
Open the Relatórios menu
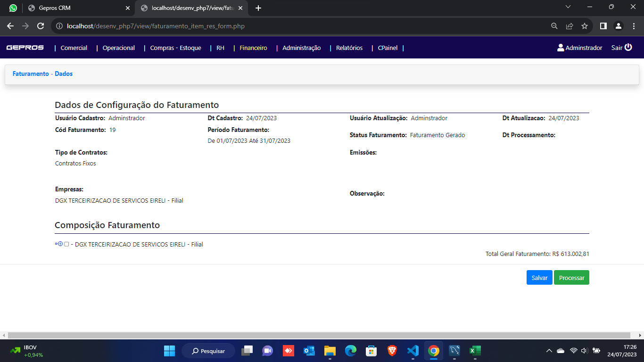[x=349, y=48]
